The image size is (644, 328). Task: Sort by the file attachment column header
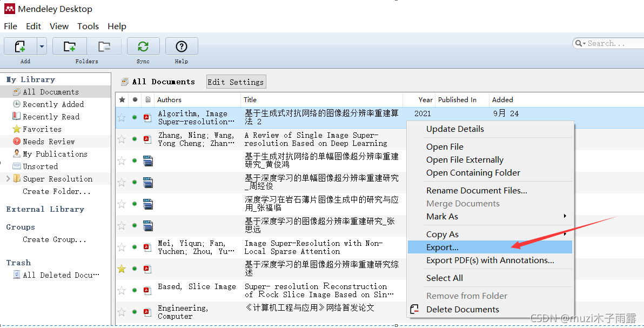[x=148, y=99]
